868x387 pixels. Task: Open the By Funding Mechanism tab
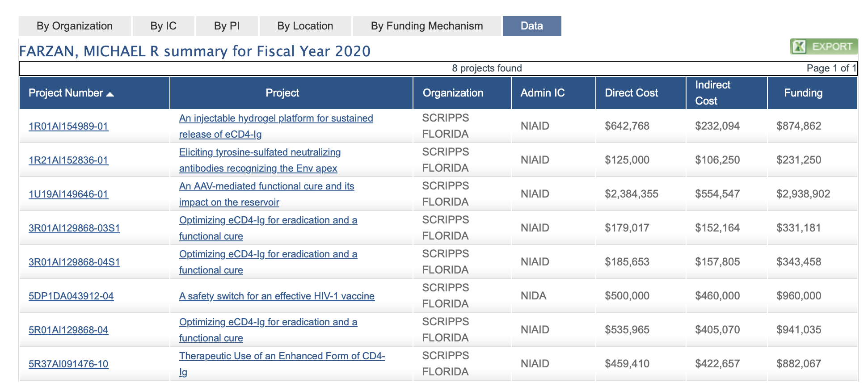[426, 26]
